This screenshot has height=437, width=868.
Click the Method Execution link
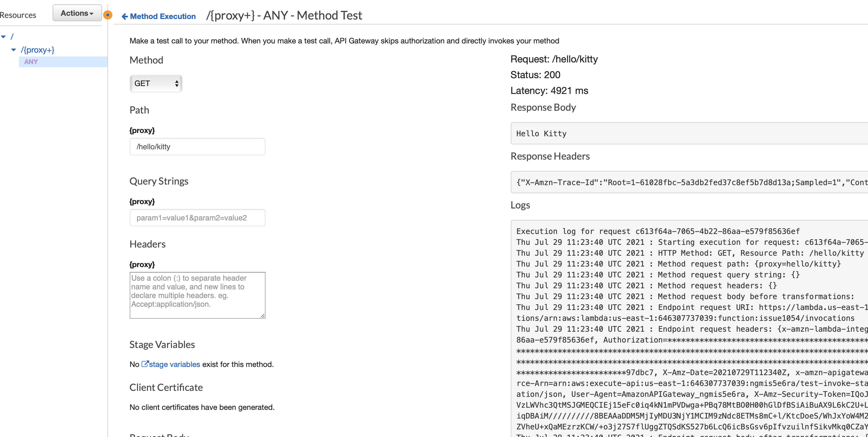(x=163, y=16)
